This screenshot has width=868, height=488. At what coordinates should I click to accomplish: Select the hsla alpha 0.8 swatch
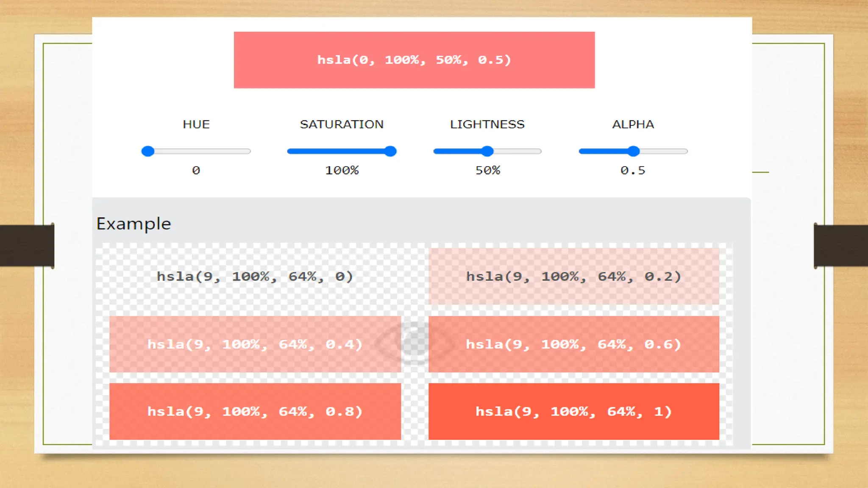point(255,411)
